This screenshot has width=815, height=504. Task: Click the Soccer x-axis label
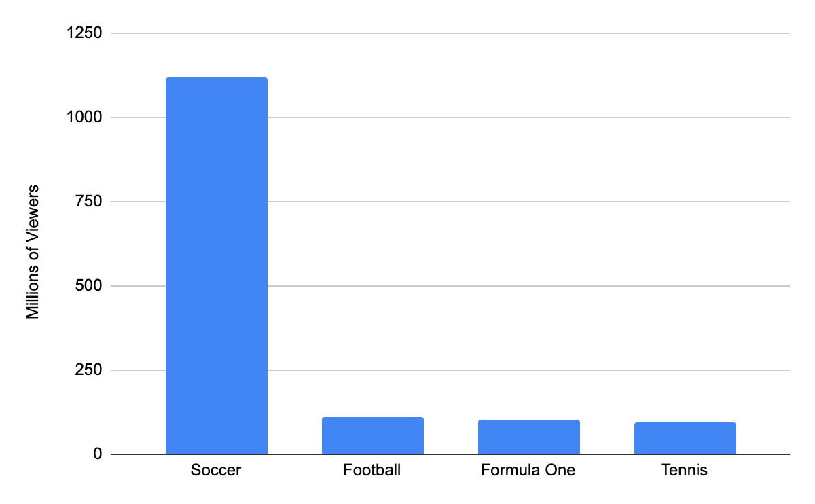coord(216,470)
